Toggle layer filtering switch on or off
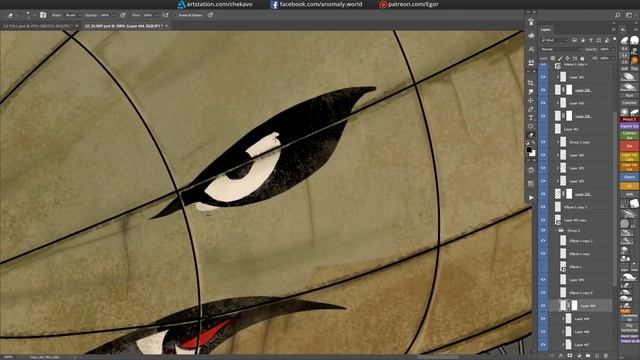 pyautogui.click(x=614, y=39)
